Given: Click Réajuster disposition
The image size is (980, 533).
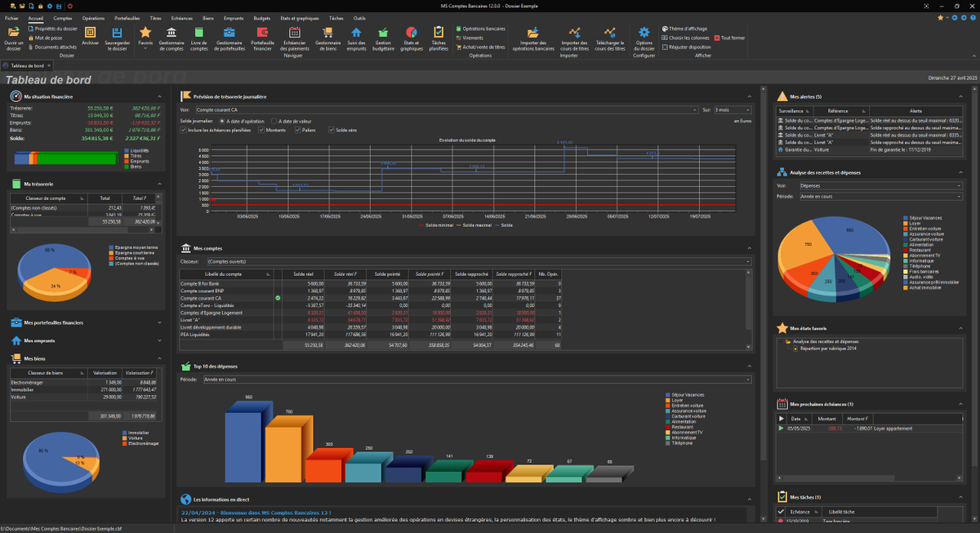Looking at the screenshot, I should click(x=686, y=47).
